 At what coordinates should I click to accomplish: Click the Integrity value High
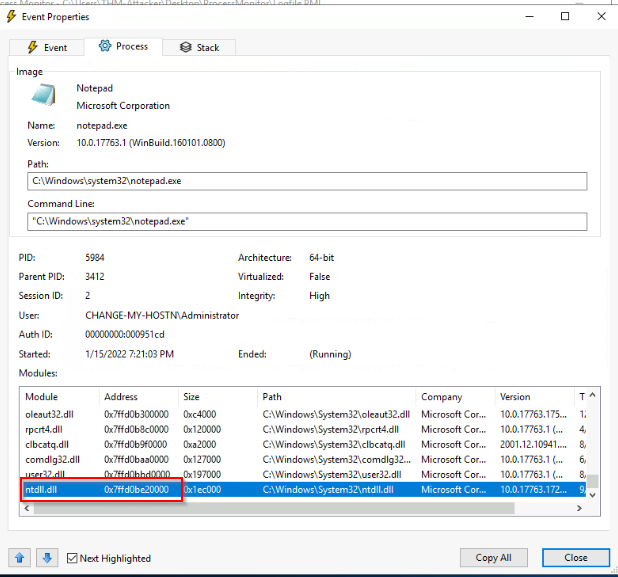coord(319,296)
